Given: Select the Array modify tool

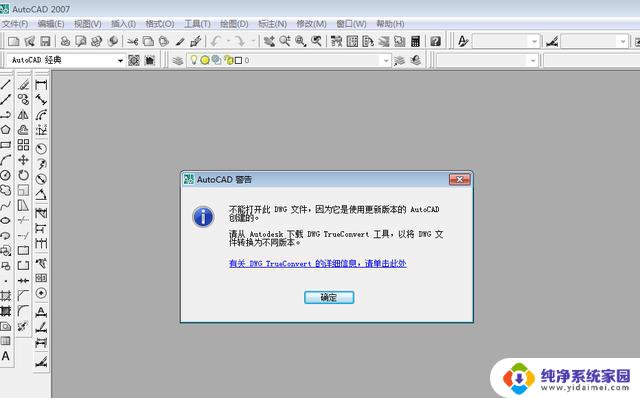Looking at the screenshot, I should click(23, 145).
